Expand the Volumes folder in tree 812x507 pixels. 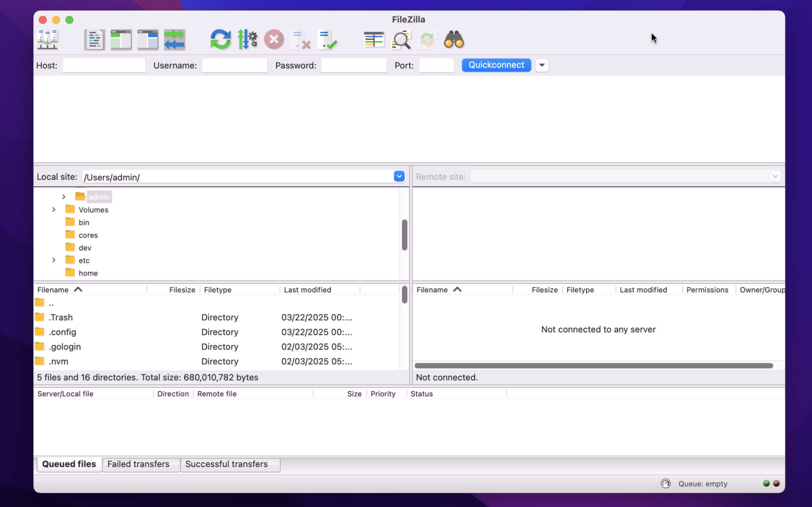click(x=54, y=210)
